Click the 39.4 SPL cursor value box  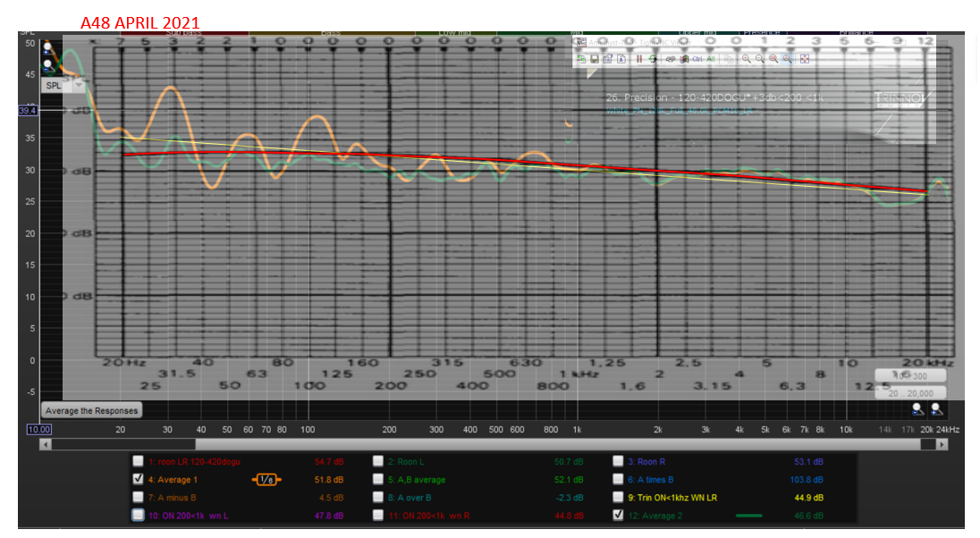(x=28, y=111)
